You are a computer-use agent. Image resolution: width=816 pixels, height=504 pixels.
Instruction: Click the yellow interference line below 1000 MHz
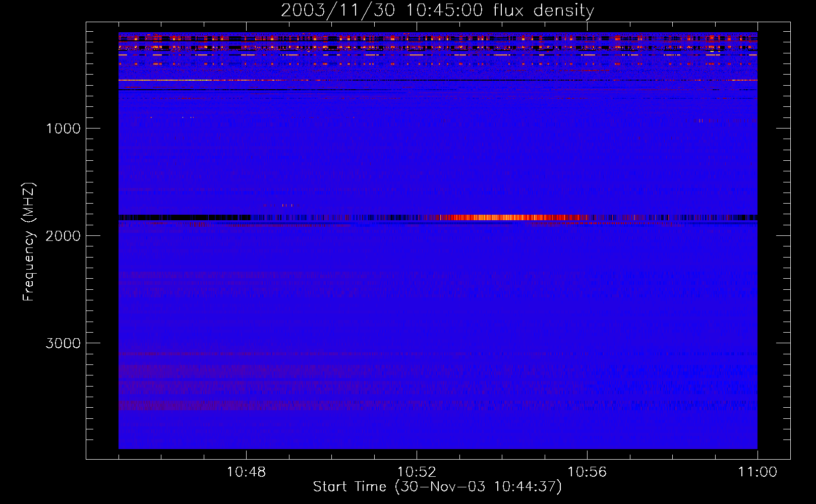[202, 80]
